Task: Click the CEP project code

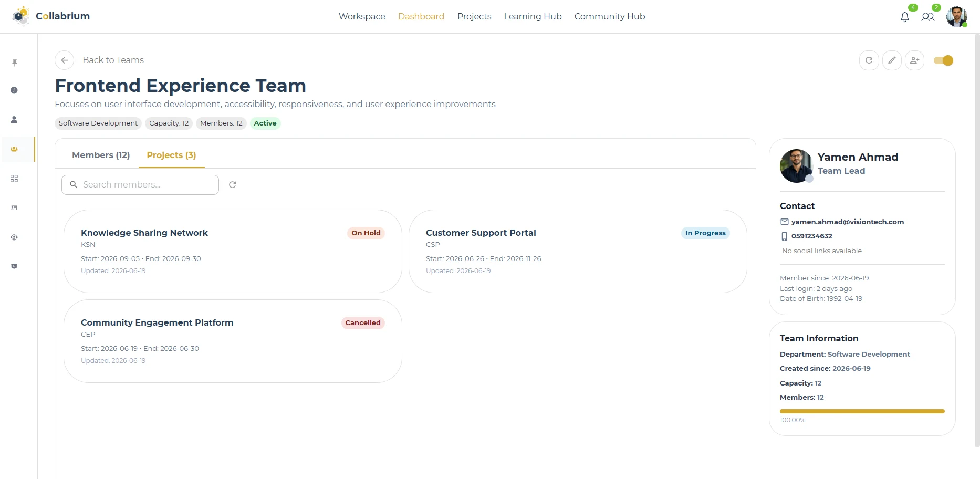Action: [88, 335]
